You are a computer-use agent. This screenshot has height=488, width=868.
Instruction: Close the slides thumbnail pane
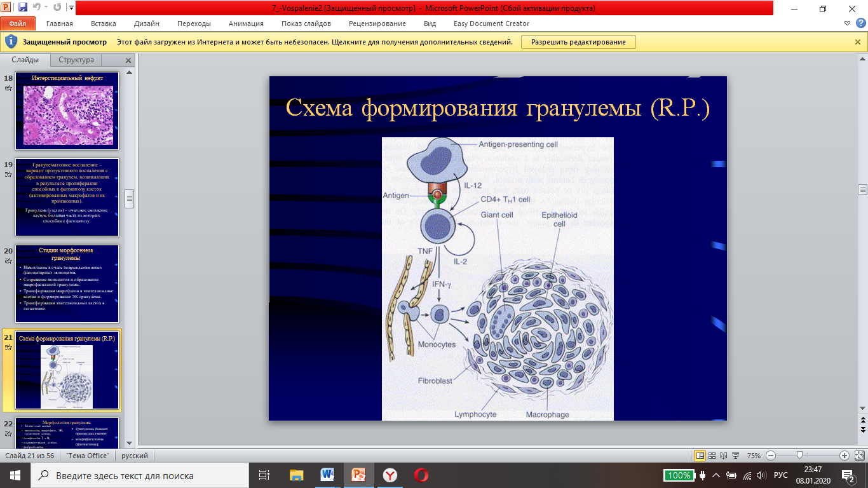[128, 60]
